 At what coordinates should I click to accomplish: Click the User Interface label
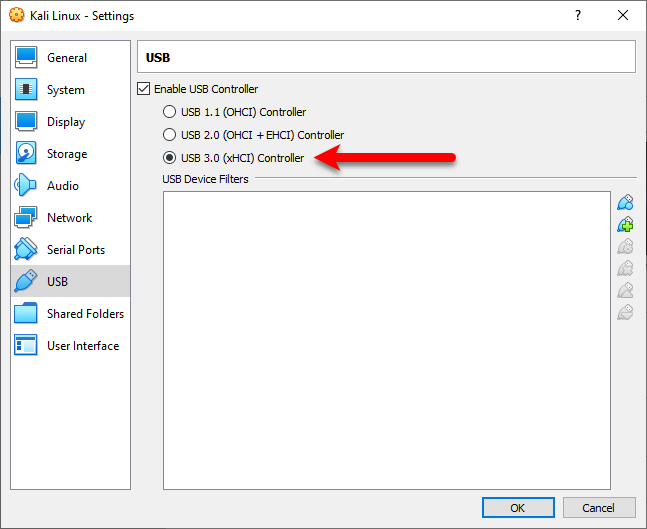click(x=83, y=346)
